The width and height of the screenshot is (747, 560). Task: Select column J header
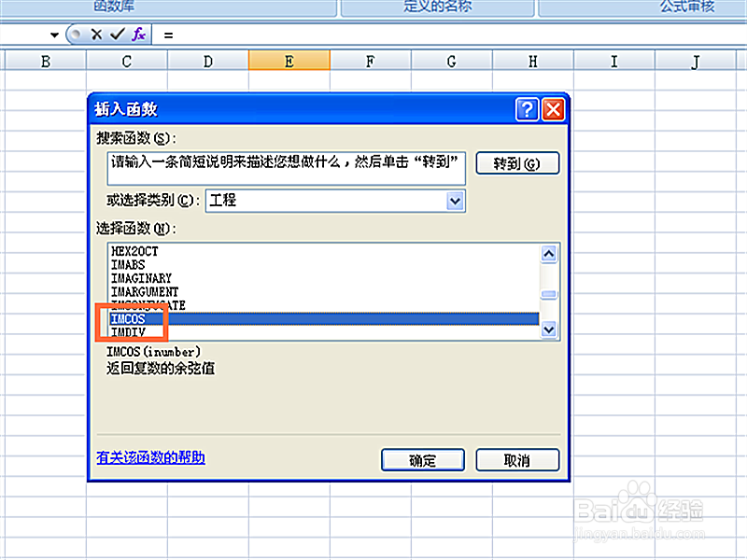(696, 61)
